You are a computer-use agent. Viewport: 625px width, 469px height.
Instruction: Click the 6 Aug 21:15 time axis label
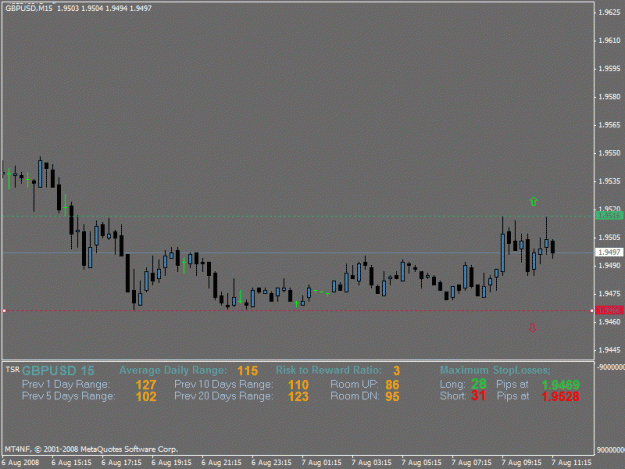[221, 463]
